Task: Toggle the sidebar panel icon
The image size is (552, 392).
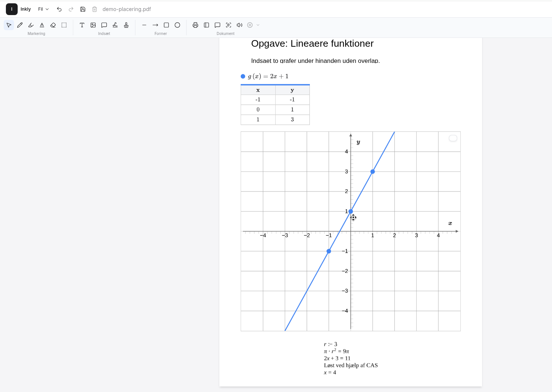Action: click(206, 25)
